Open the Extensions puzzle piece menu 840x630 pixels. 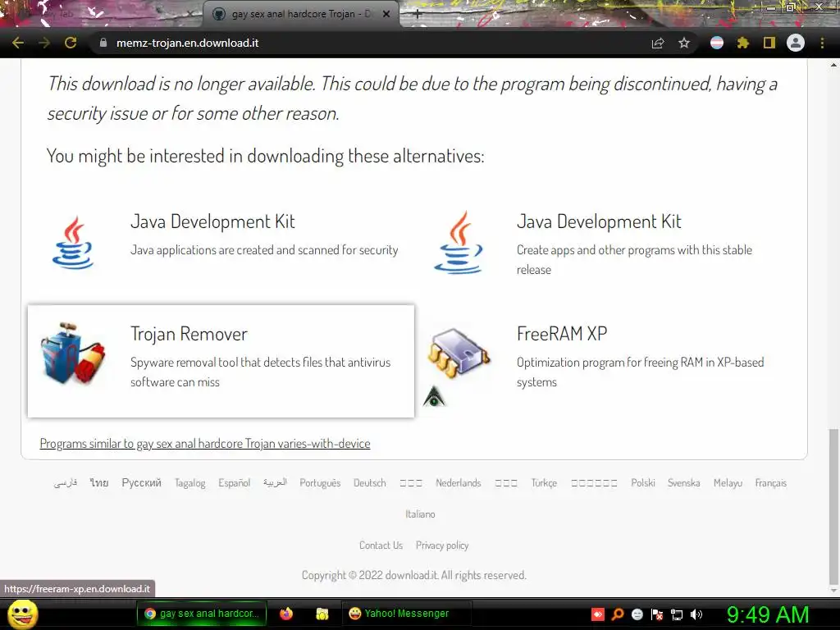[x=743, y=43]
